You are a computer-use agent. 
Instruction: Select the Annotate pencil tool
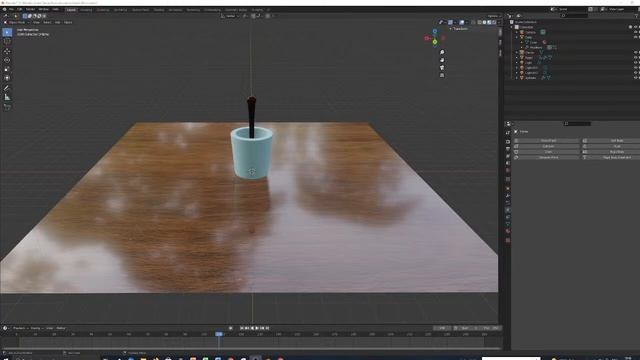click(x=7, y=88)
